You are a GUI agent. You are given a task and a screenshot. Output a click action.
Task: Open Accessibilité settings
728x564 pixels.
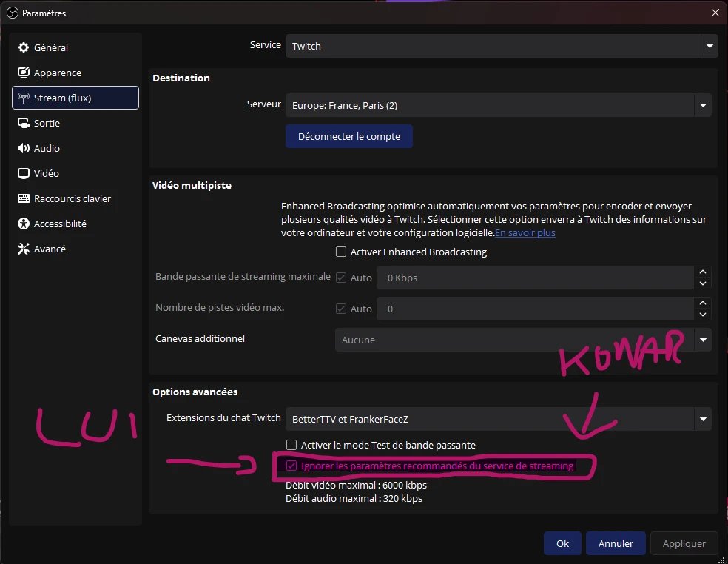75,224
